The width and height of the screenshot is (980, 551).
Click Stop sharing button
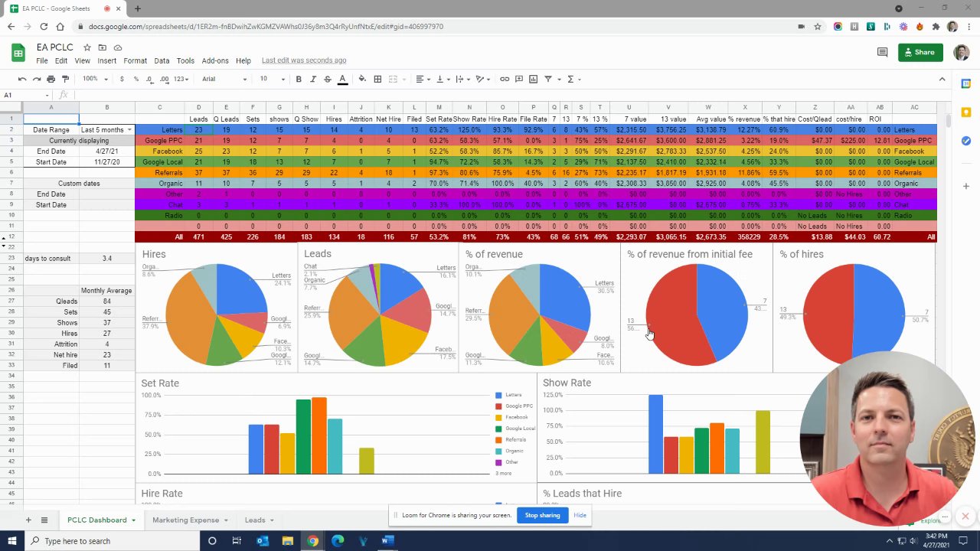point(542,515)
